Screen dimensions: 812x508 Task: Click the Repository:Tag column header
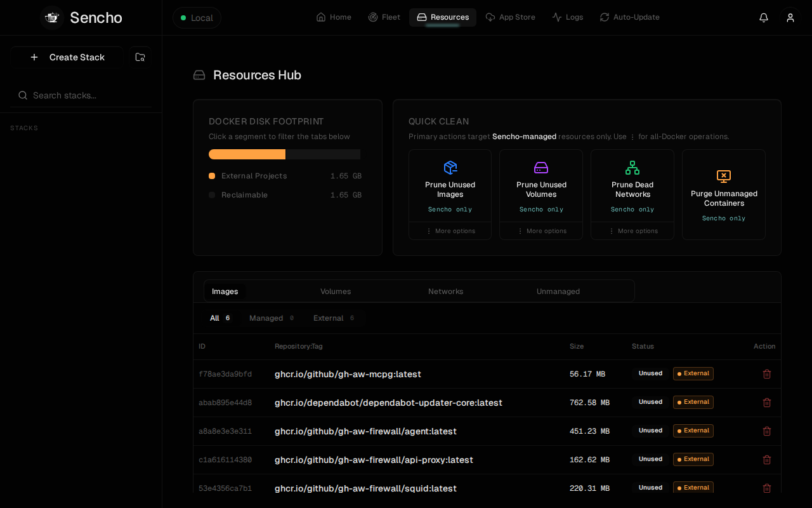[x=299, y=346]
